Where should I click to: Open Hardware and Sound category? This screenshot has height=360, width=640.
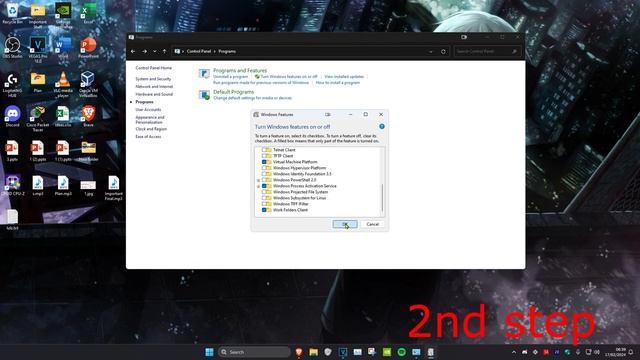coord(154,94)
